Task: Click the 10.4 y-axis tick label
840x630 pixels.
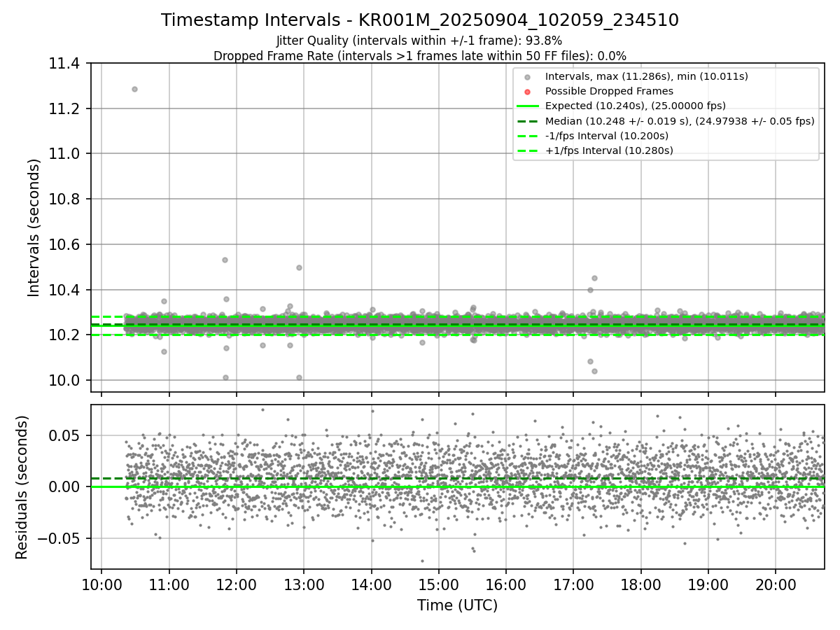Action: tap(65, 290)
